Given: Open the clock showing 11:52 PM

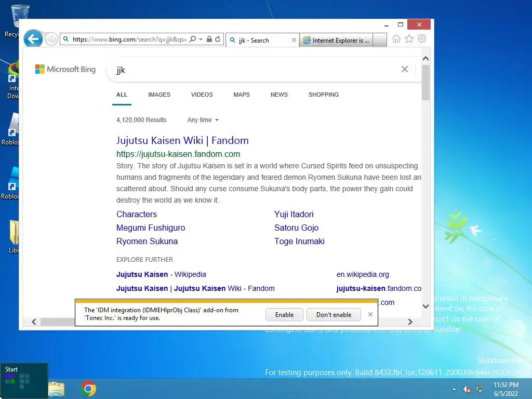Looking at the screenshot, I should [506, 390].
